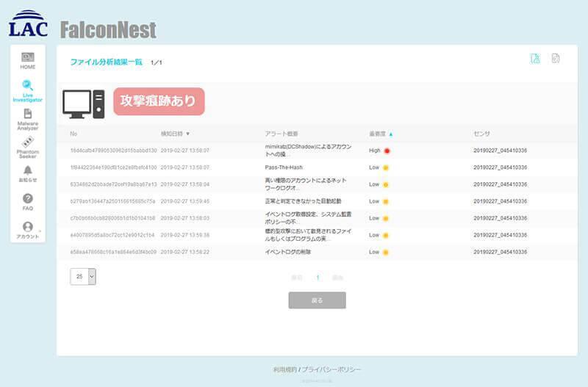
Task: Open the イベントログの削除 alert summary
Action: pyautogui.click(x=287, y=252)
